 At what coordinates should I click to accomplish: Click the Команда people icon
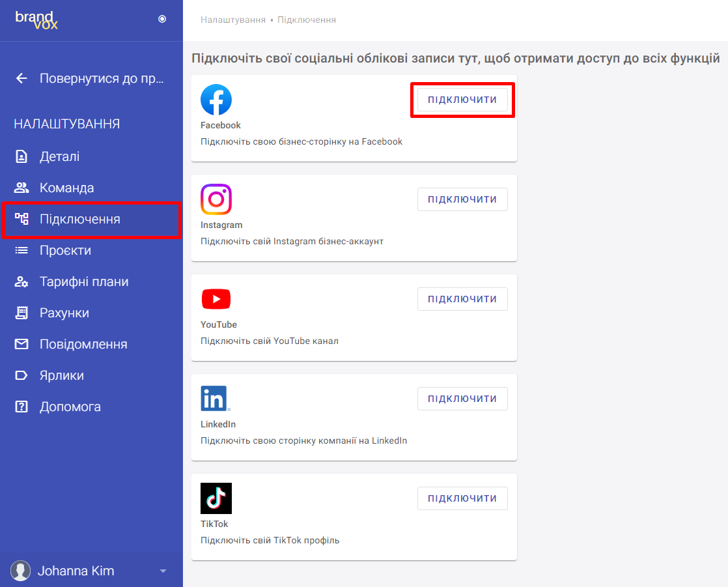coord(21,188)
